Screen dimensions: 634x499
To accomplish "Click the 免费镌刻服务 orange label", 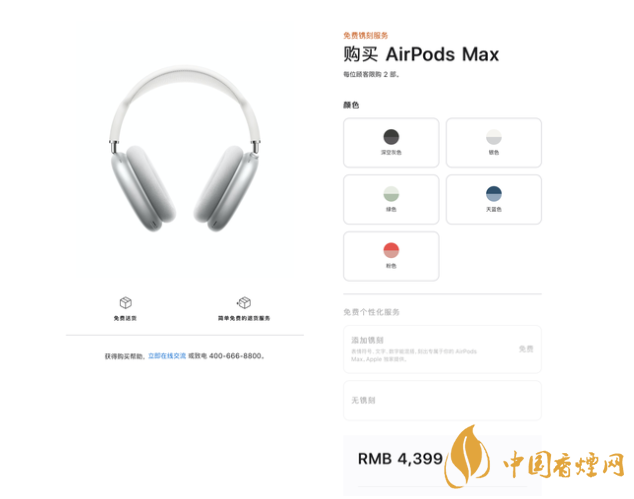I will coord(366,36).
